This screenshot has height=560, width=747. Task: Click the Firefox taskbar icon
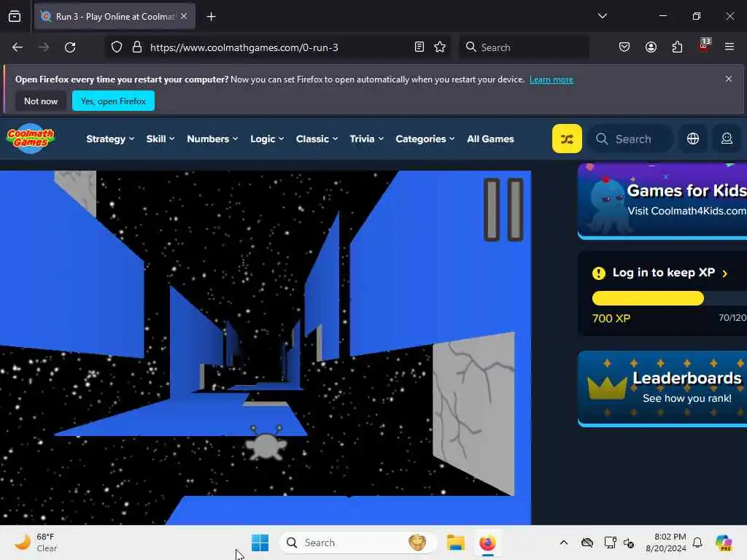(x=487, y=542)
